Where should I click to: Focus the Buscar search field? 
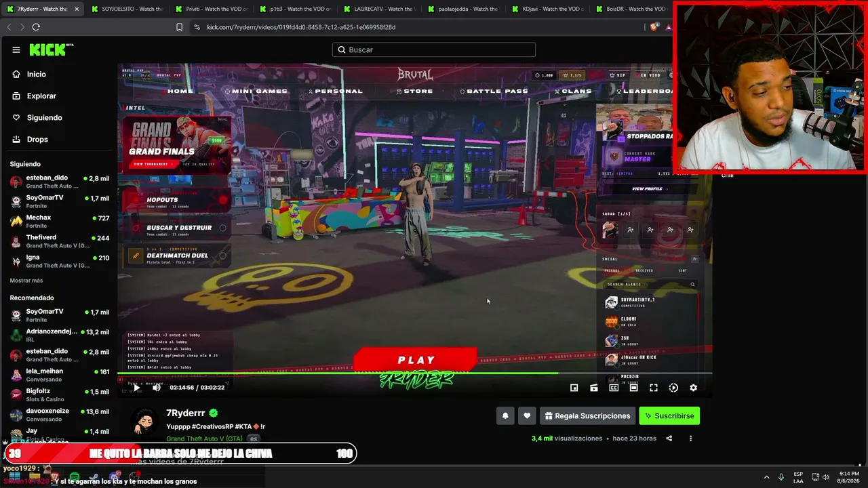click(x=434, y=49)
